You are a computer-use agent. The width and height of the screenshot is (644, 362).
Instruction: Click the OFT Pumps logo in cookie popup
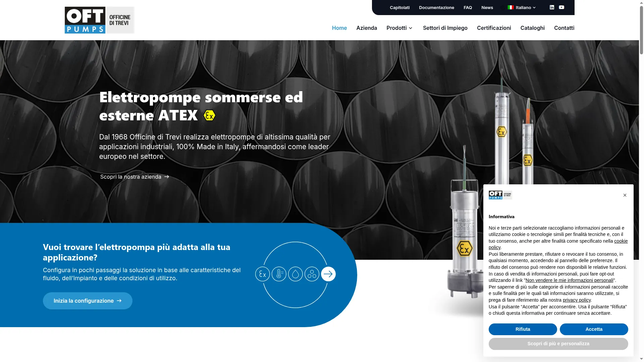500,195
